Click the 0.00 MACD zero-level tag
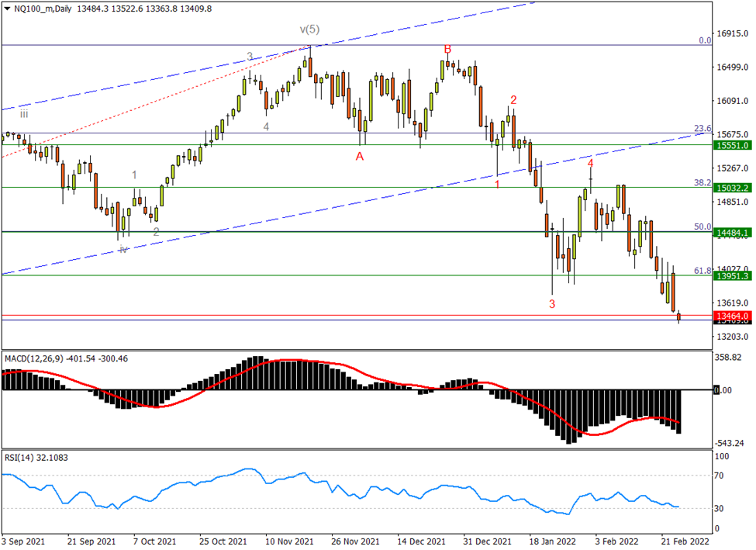This screenshot has height=550, width=756. (x=723, y=390)
